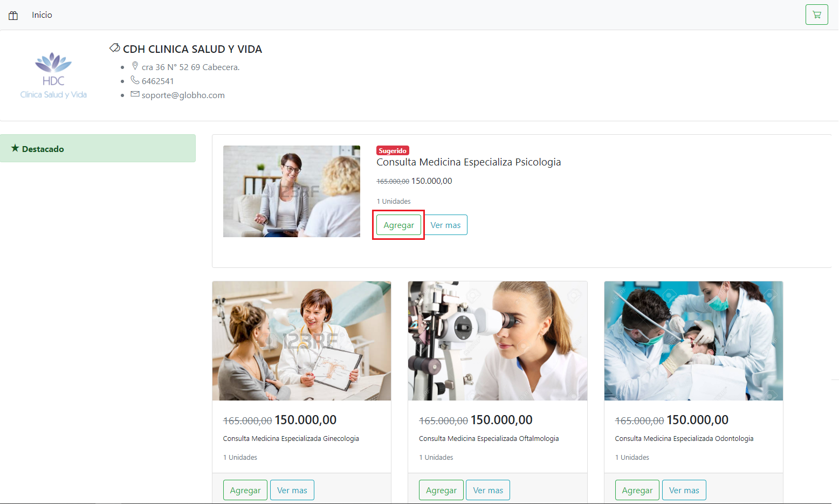
Task: Click the phone icon next to 6462541
Action: coord(135,80)
